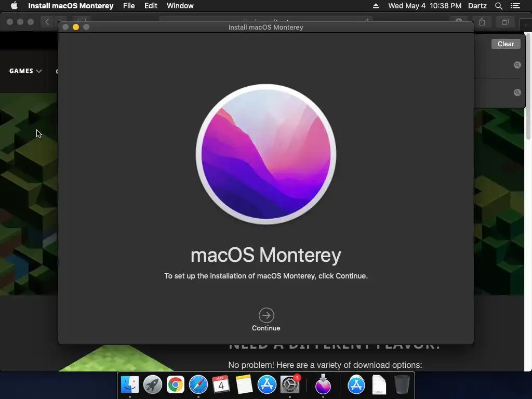Open Finder from the Dock
The width and height of the screenshot is (532, 399).
(x=130, y=384)
